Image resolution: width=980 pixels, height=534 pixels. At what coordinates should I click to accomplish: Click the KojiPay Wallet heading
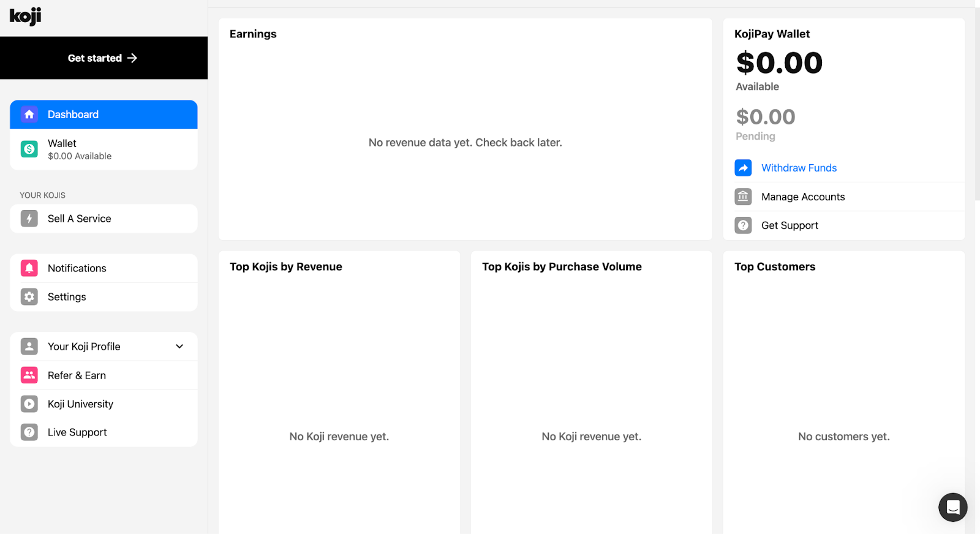click(x=772, y=34)
